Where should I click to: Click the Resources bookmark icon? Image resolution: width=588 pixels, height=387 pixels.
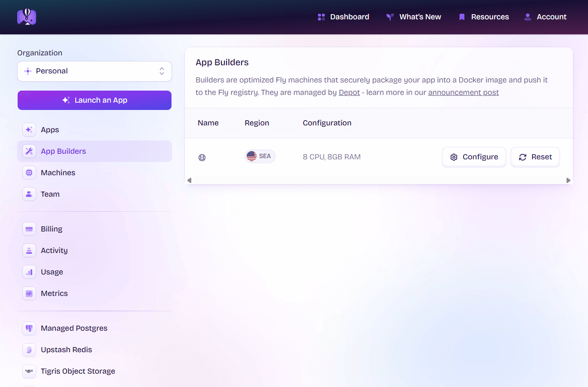click(462, 17)
